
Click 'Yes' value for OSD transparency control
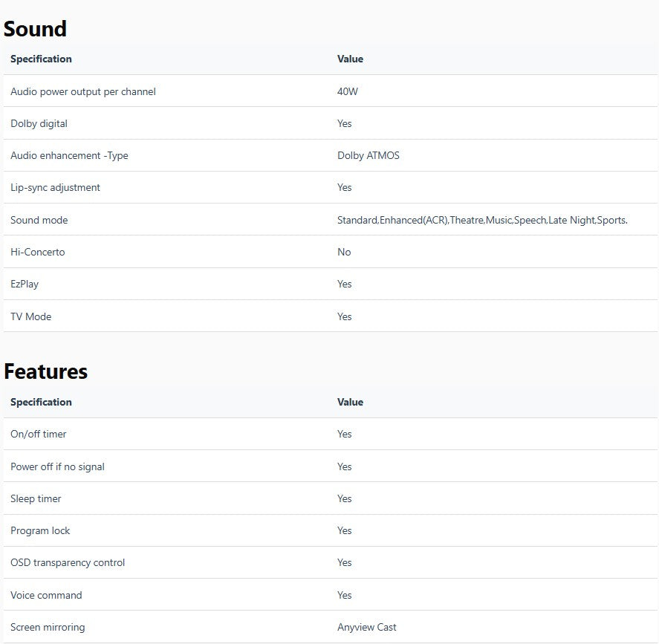click(x=344, y=563)
